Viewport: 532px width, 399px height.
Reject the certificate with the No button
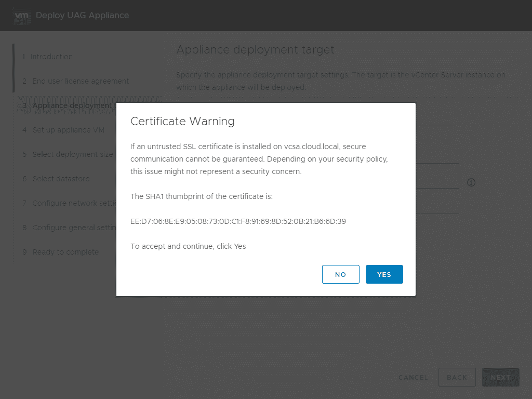point(340,274)
